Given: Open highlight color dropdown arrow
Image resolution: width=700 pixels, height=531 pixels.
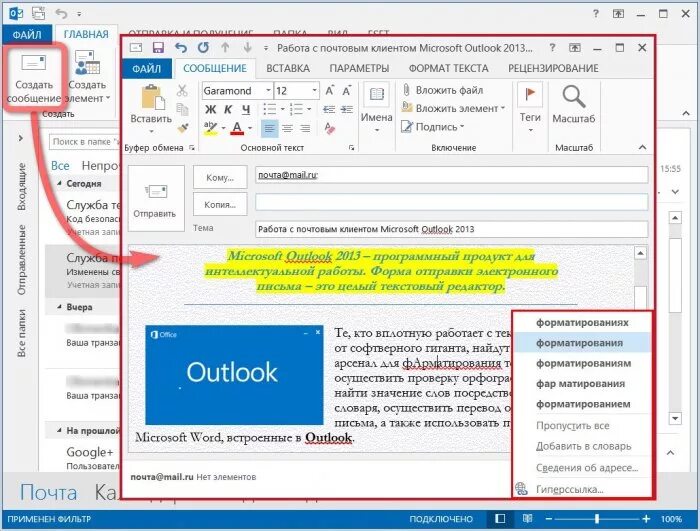Looking at the screenshot, I should point(223,128).
